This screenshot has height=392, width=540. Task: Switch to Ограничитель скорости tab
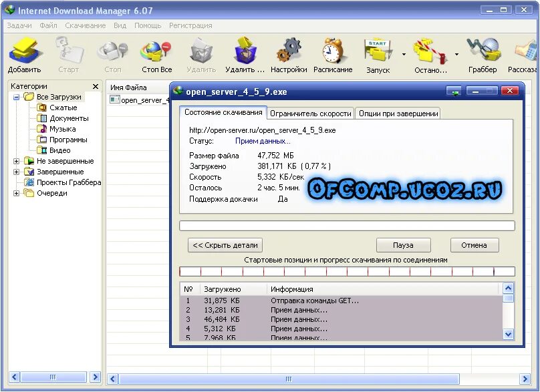(x=311, y=114)
